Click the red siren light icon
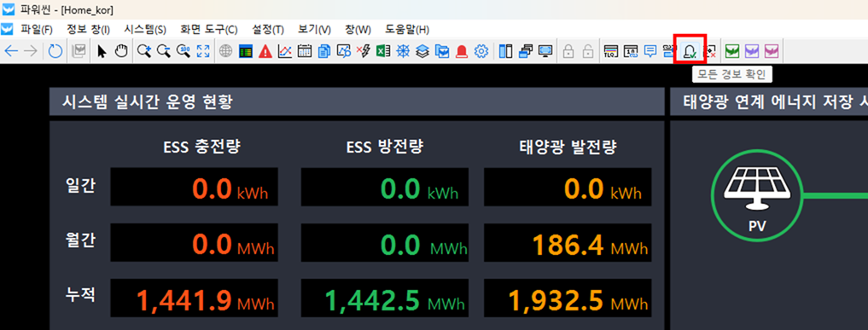 [463, 51]
